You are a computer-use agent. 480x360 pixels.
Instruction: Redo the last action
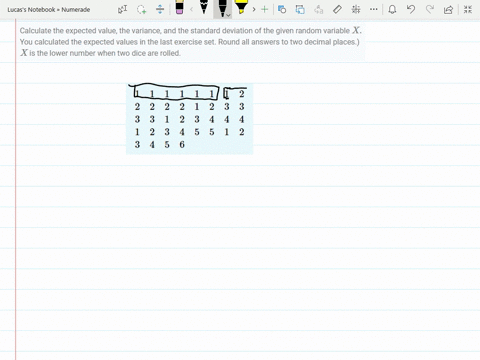pyautogui.click(x=430, y=9)
